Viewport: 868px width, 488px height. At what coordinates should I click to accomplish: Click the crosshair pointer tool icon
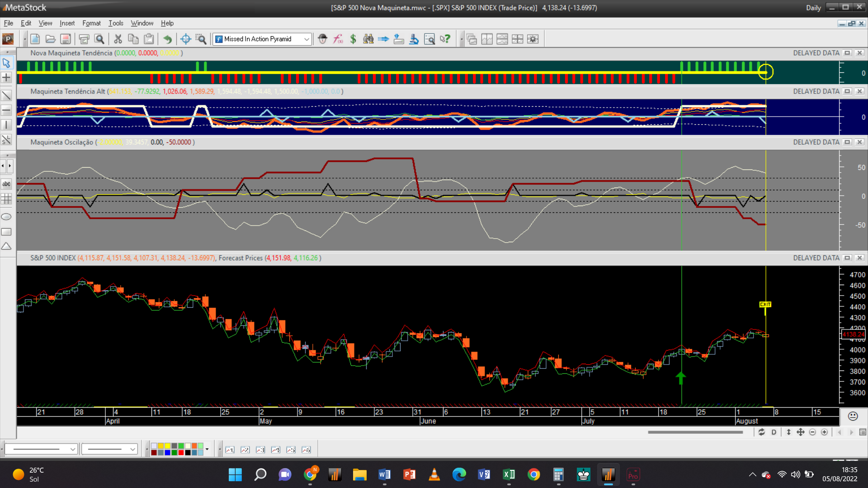pos(185,39)
